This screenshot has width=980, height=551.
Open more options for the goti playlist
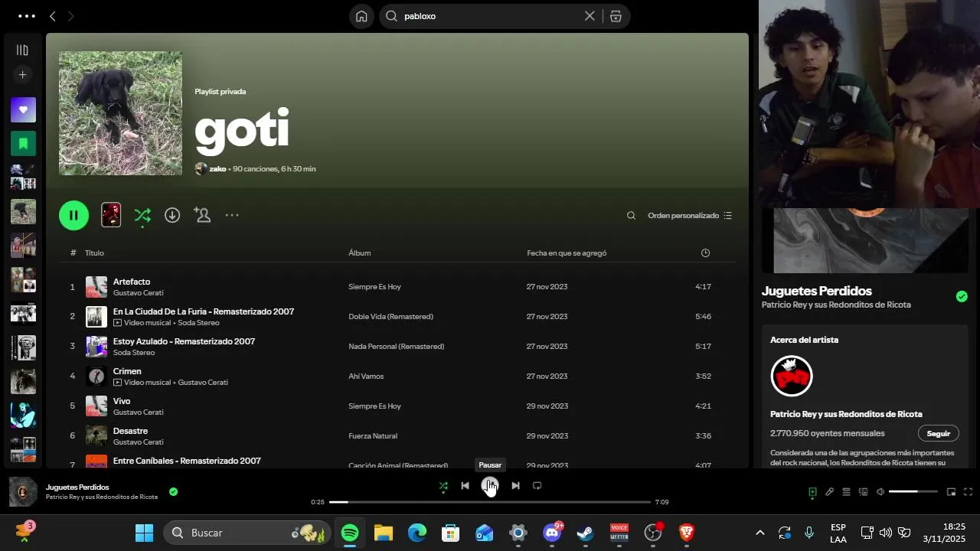click(x=232, y=216)
